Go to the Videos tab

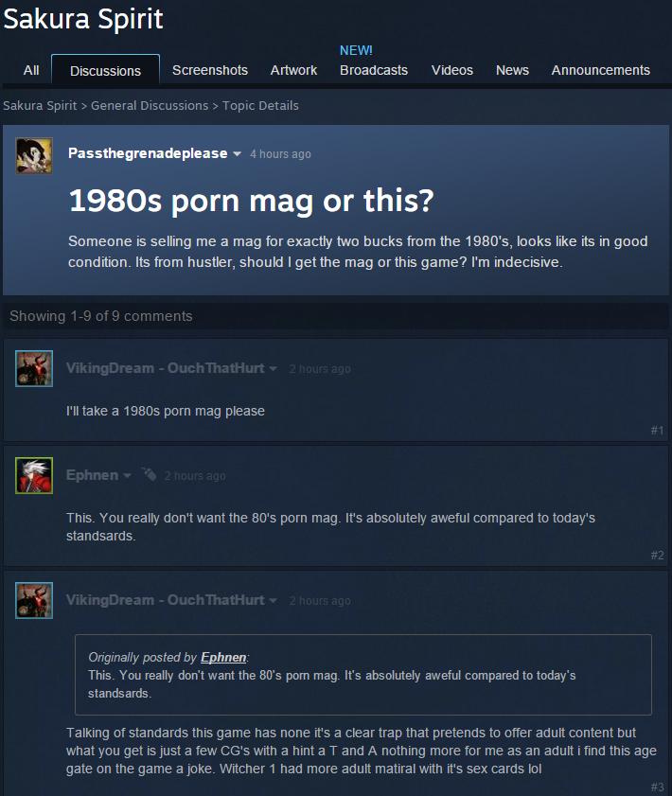[x=451, y=70]
